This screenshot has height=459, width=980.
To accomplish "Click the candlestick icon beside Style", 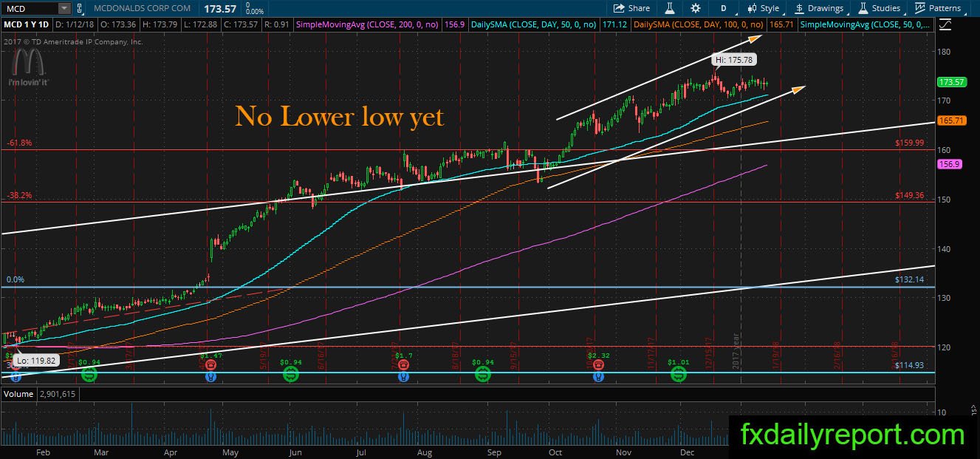I will 752,8.
